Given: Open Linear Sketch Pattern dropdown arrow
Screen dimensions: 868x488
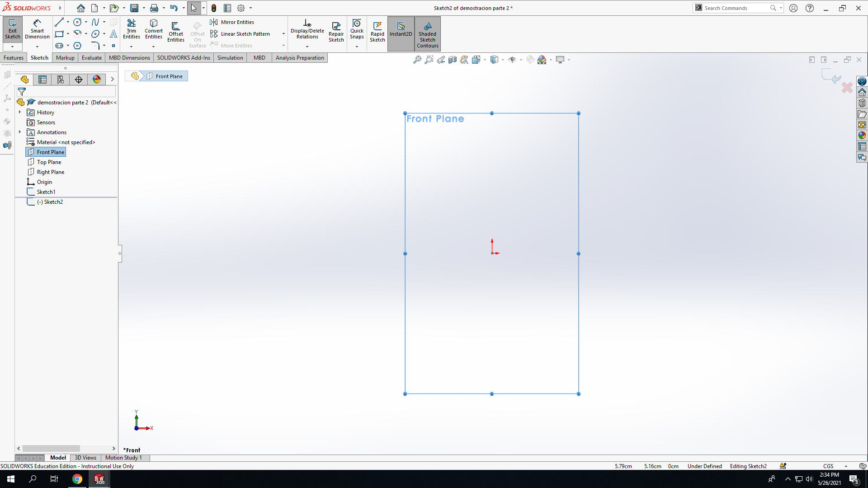Looking at the screenshot, I should [x=283, y=34].
